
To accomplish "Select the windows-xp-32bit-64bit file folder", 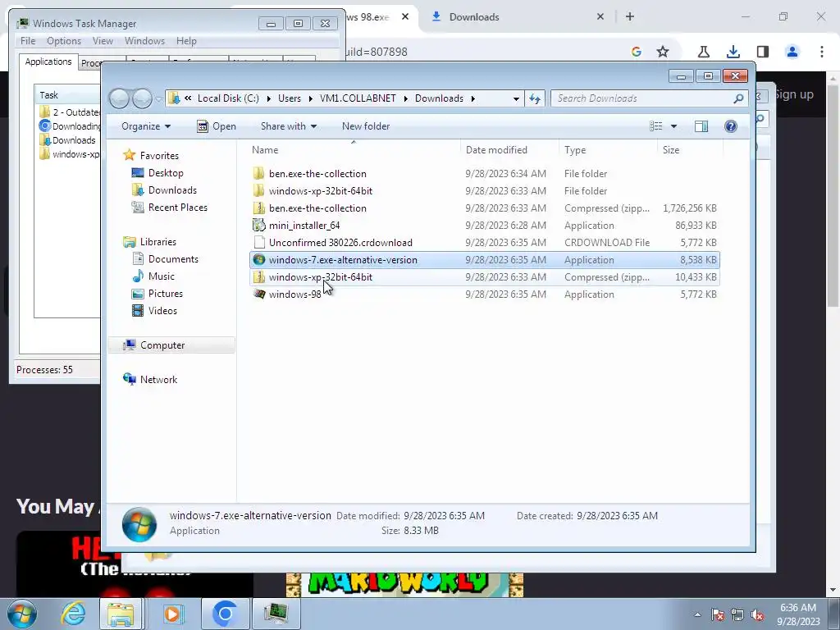I will point(485,191).
